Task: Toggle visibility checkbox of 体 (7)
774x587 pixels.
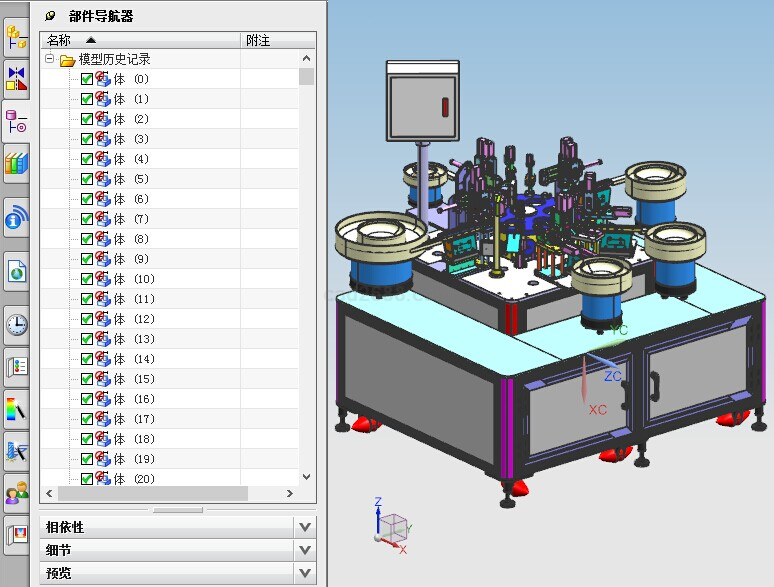Action: pyautogui.click(x=87, y=219)
